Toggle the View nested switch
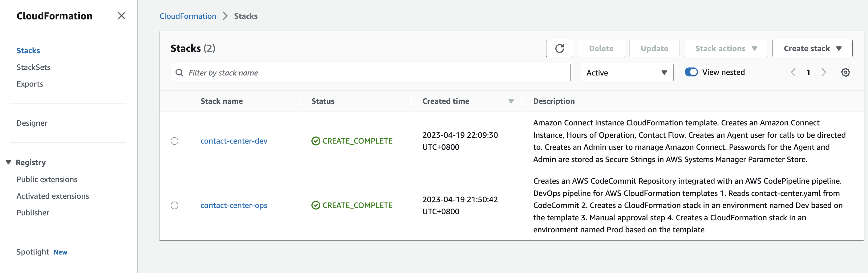 (691, 72)
